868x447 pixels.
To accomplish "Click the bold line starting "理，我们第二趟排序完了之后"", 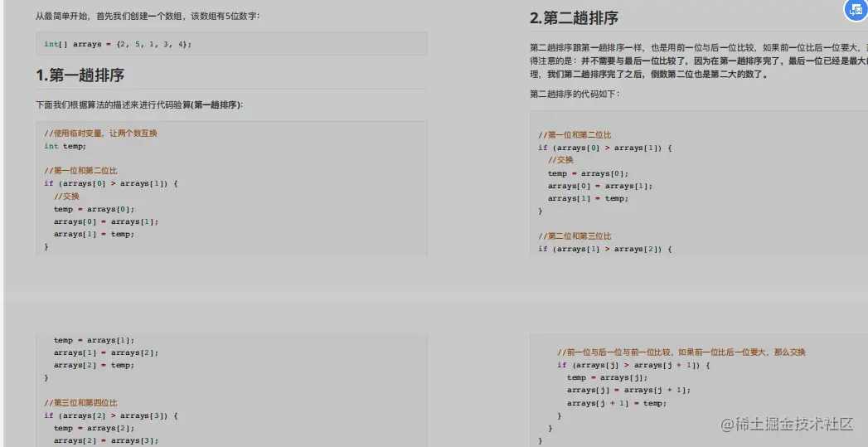I will point(649,74).
